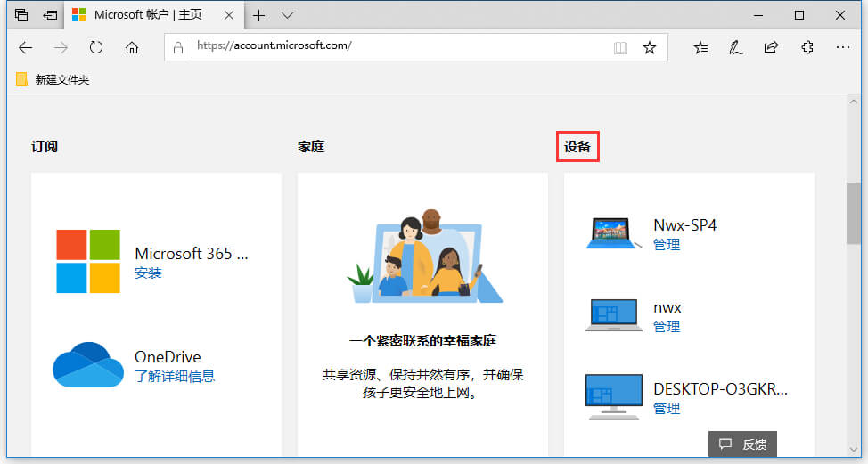Open the 反馈 feedback button
Screen dimensions: 868x464
click(x=742, y=444)
